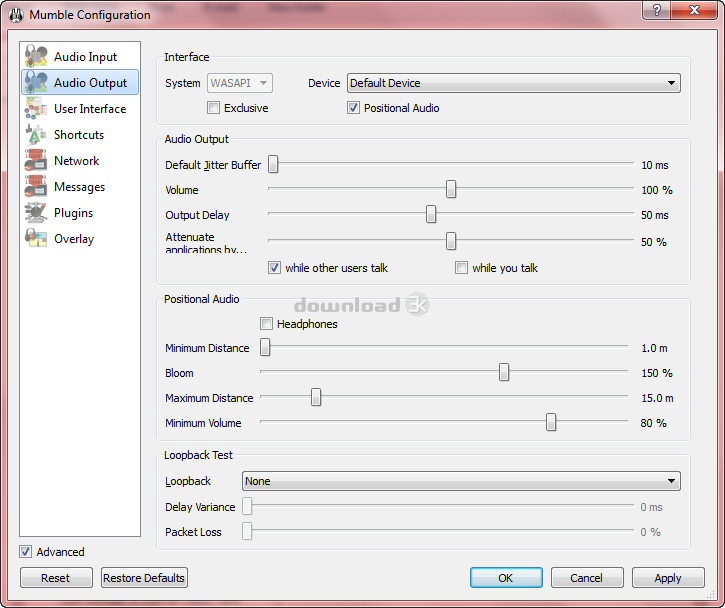Click the Delay Variance slider handle

pos(247,506)
